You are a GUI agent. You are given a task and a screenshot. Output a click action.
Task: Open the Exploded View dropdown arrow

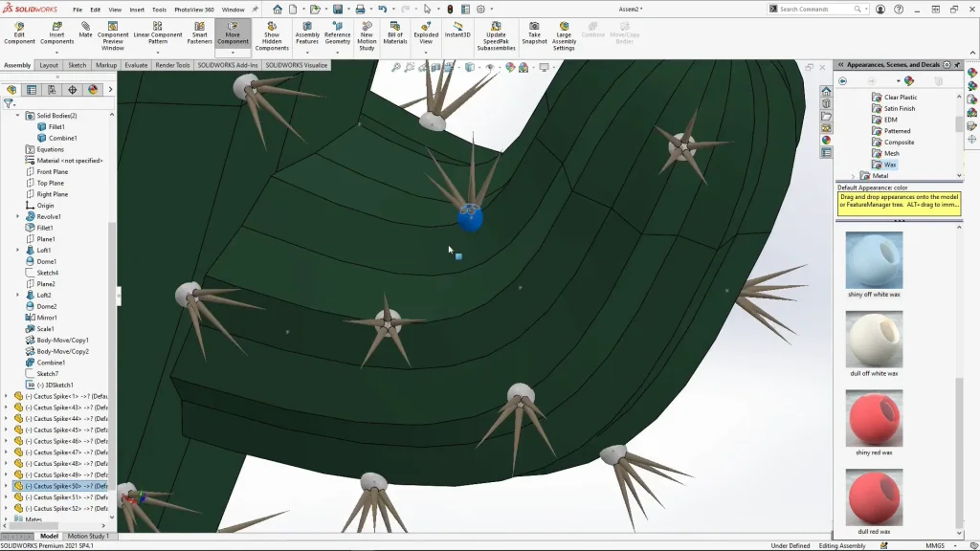pos(426,52)
